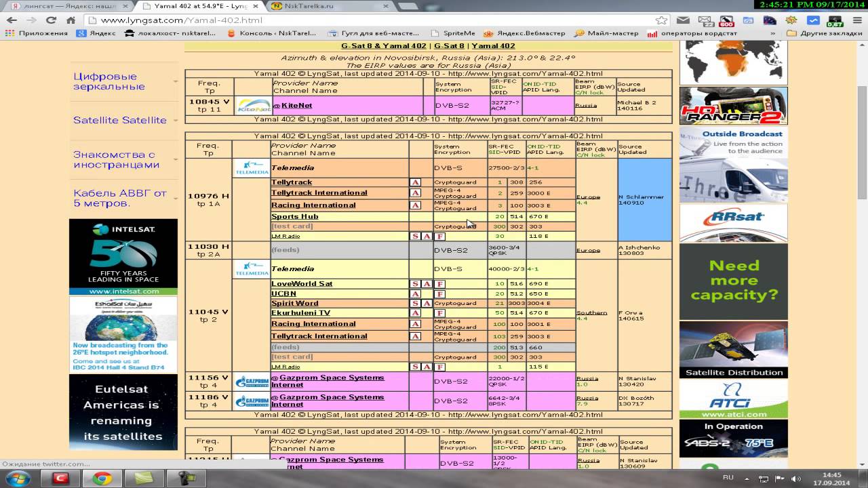Open the Приложения apps shortcut
The image size is (868, 488).
click(x=38, y=33)
